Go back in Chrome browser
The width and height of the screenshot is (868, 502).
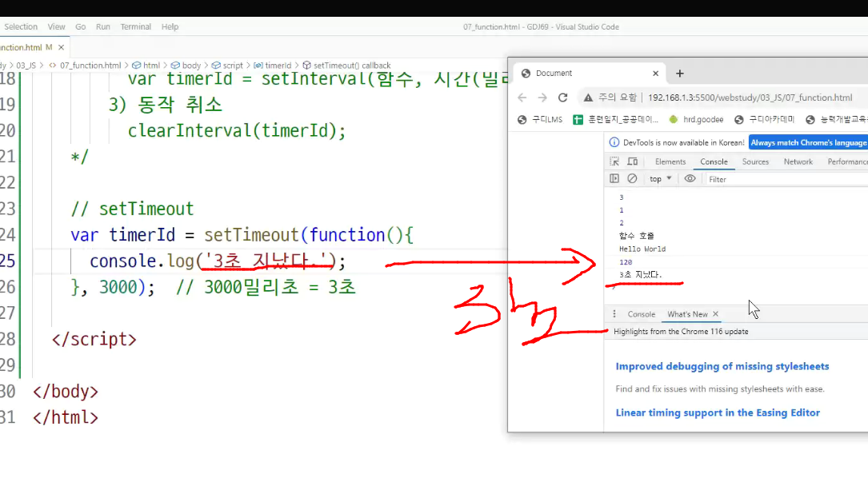click(522, 98)
